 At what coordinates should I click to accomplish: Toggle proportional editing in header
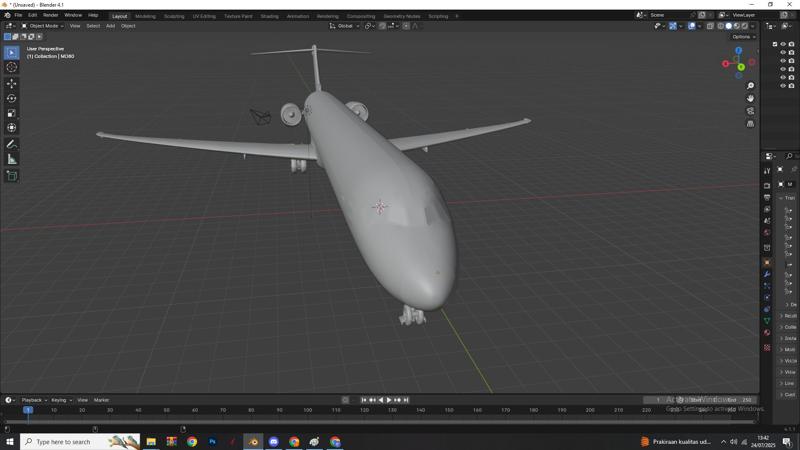pyautogui.click(x=406, y=26)
